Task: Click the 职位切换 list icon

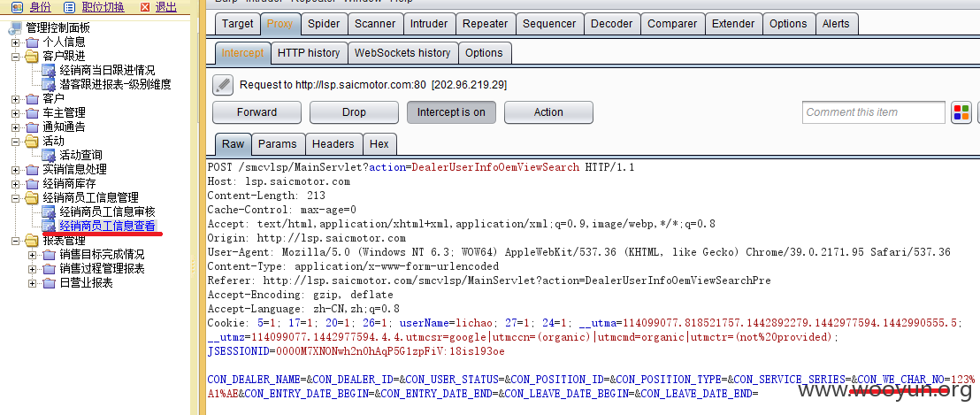Action: click(69, 7)
